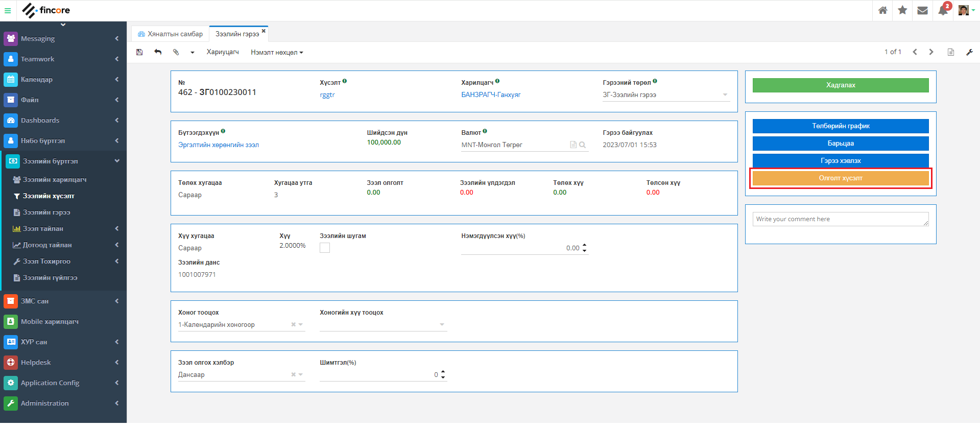Go to next record arrow
Screen dimensions: 980x427
931,52
